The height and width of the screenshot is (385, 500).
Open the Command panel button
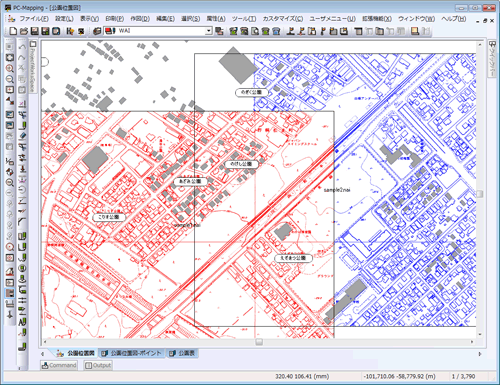(x=59, y=365)
